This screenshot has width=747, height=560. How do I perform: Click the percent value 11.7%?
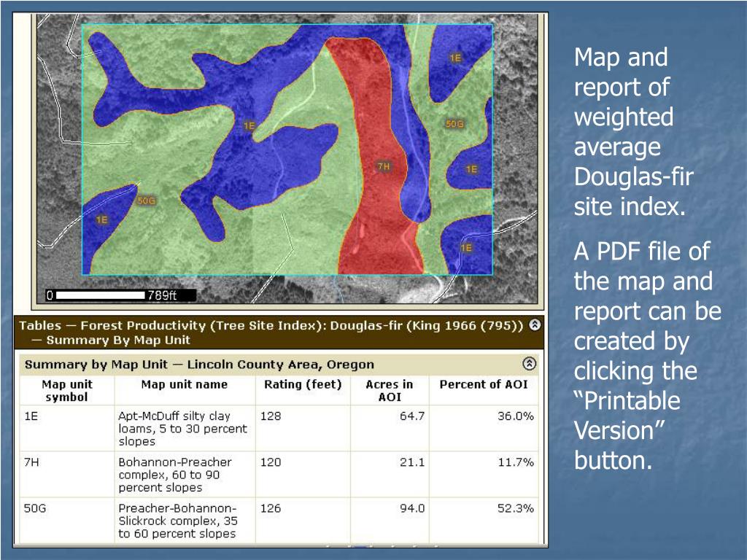coord(516,462)
